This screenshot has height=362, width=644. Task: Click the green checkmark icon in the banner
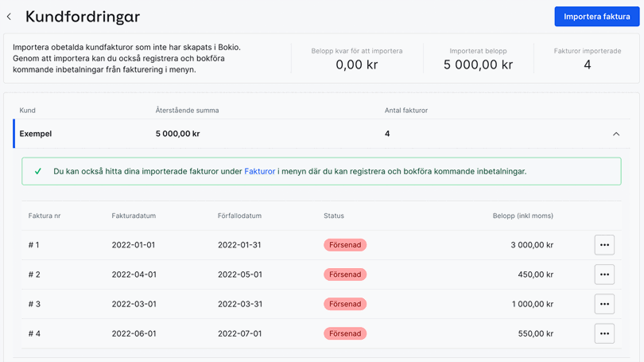tap(37, 171)
